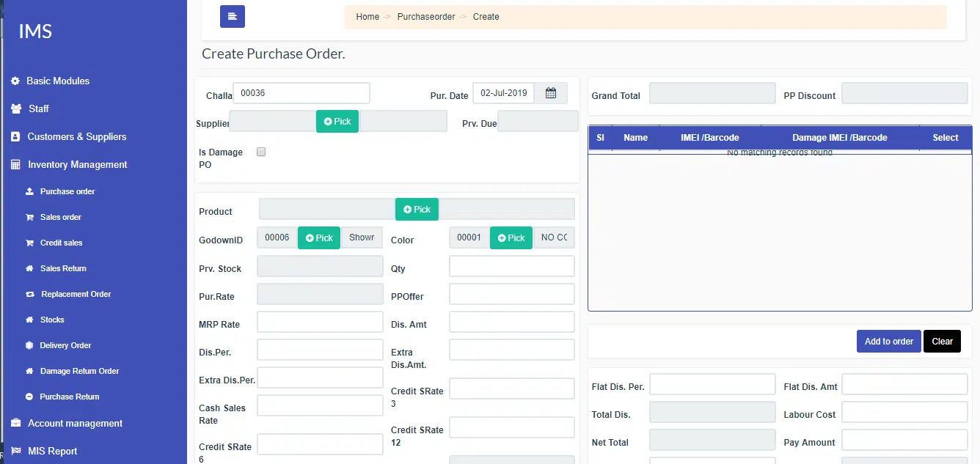Click the Staff group icon

point(15,109)
